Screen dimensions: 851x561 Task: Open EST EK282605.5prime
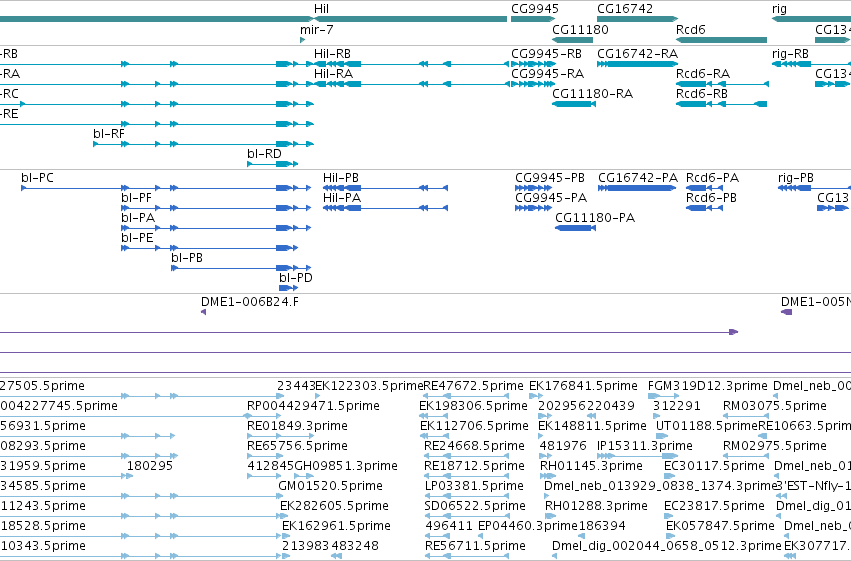tap(334, 506)
